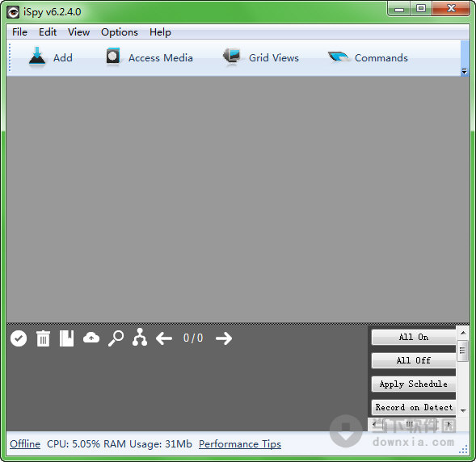Click the window resize grip
The image size is (476, 462).
(464, 450)
